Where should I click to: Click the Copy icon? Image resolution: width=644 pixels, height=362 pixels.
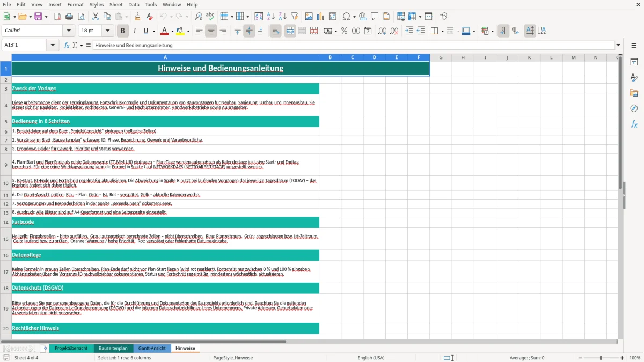[x=107, y=17]
